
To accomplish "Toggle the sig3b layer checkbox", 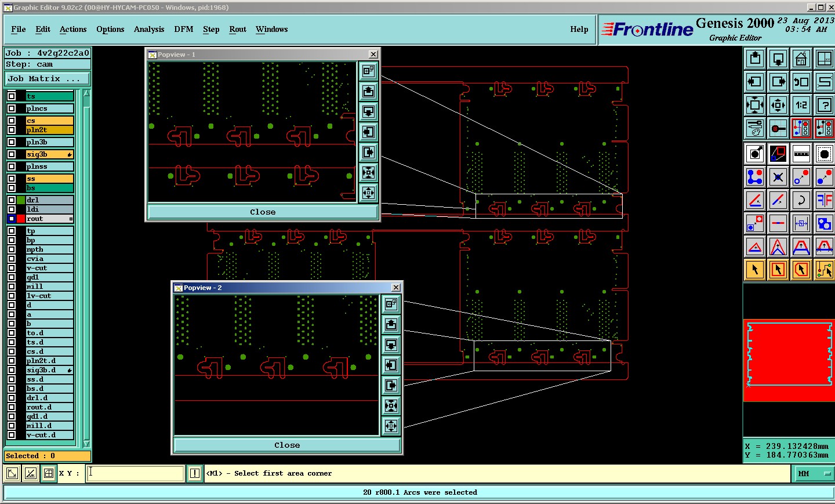I will coord(12,154).
